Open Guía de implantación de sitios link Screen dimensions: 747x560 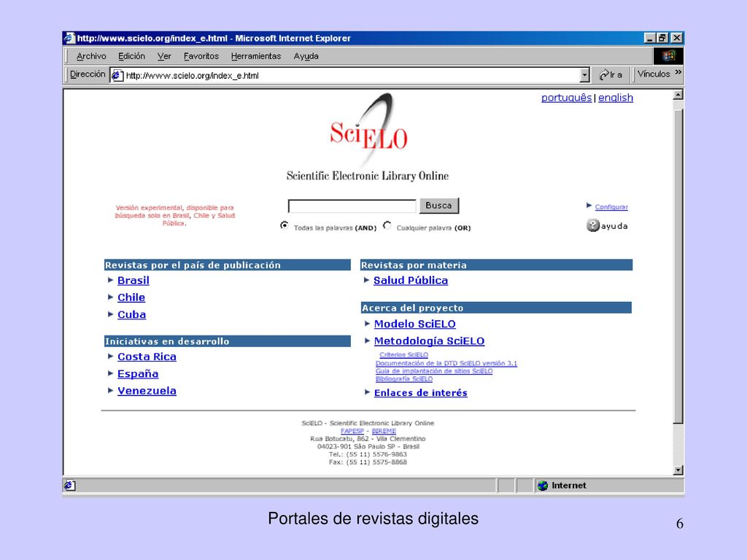click(434, 371)
